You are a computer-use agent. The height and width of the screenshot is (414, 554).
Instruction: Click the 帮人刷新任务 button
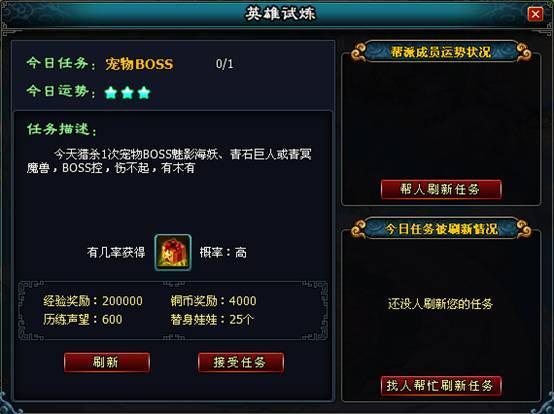(x=441, y=189)
